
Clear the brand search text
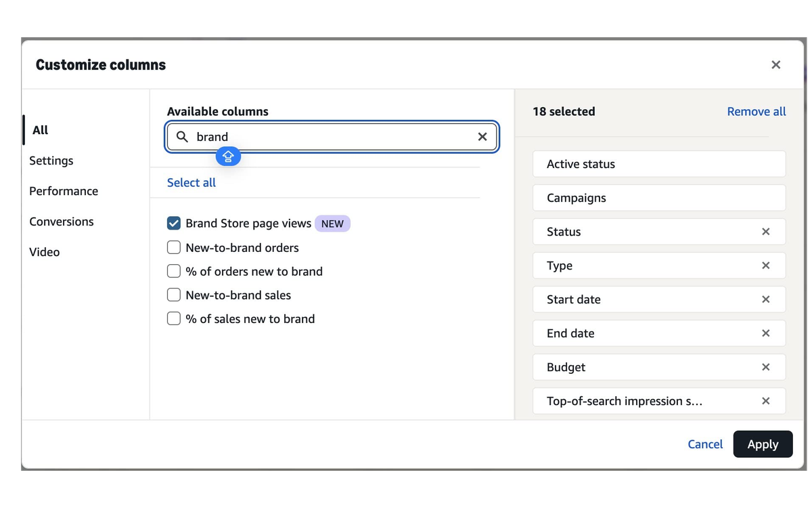pyautogui.click(x=482, y=137)
